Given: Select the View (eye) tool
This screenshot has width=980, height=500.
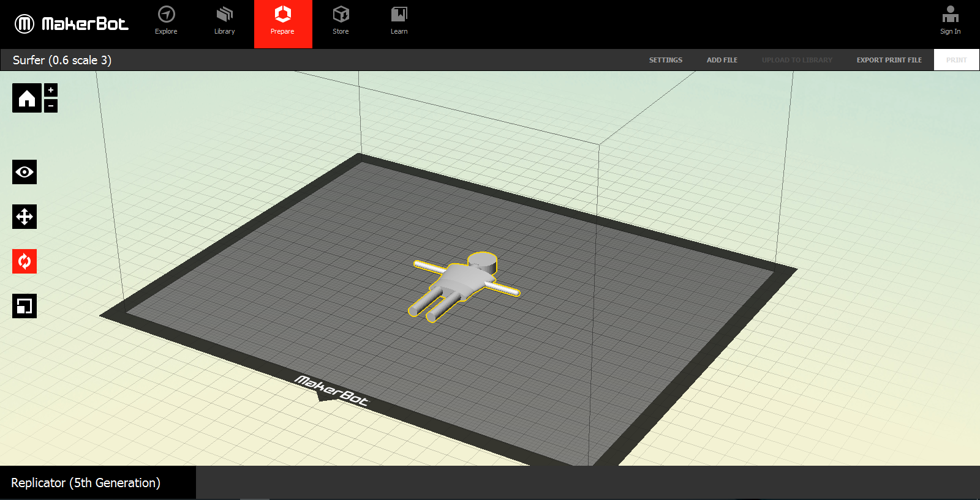Looking at the screenshot, I should click(24, 172).
